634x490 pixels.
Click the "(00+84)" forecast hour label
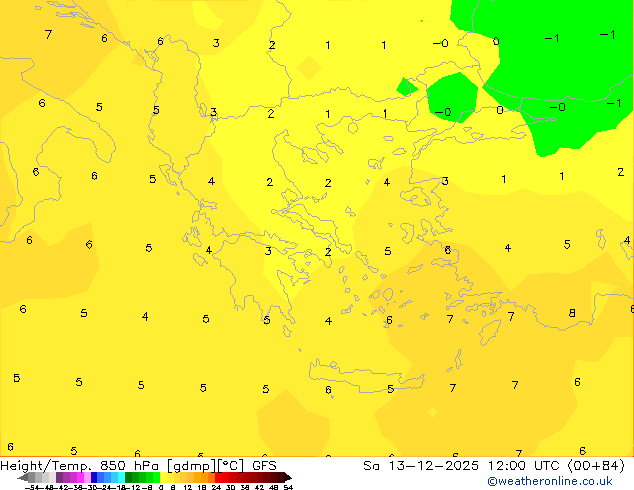597,466
